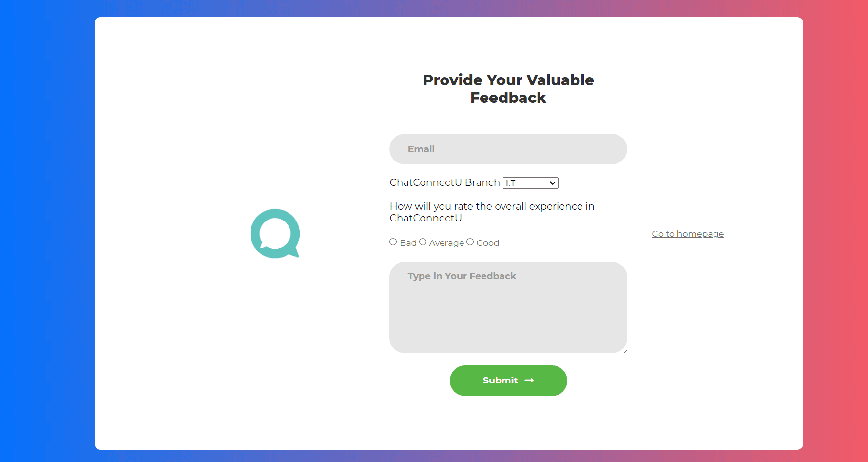
Task: Click the "Provide Your Valuable Feedback" heading
Action: click(508, 89)
